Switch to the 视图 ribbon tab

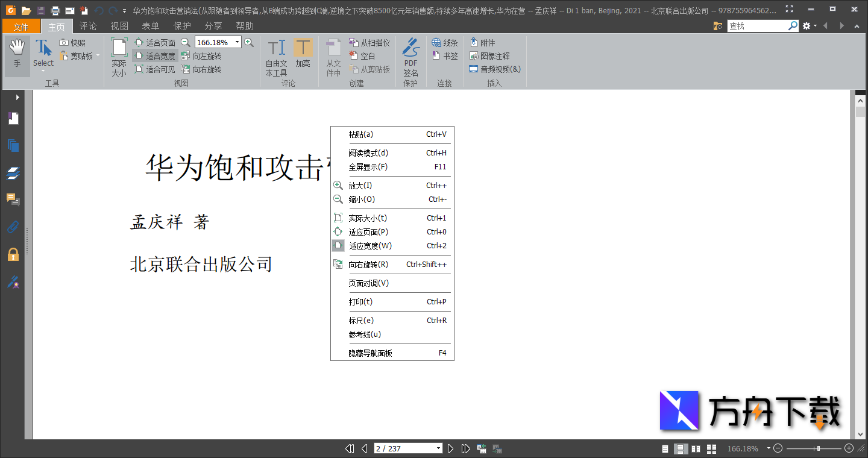pos(118,25)
